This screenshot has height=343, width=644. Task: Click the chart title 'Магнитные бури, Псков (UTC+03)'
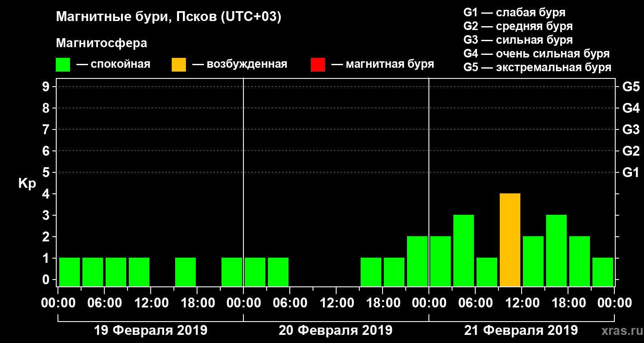click(x=169, y=17)
